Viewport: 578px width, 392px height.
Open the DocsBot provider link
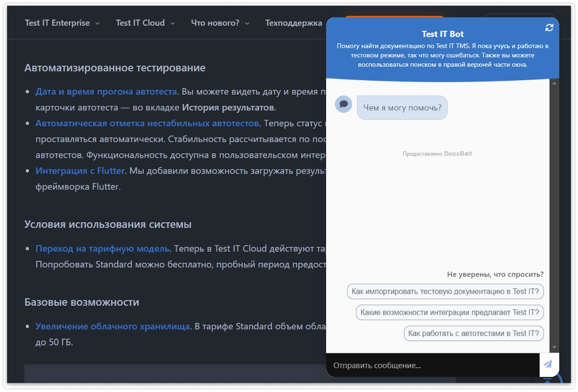458,154
